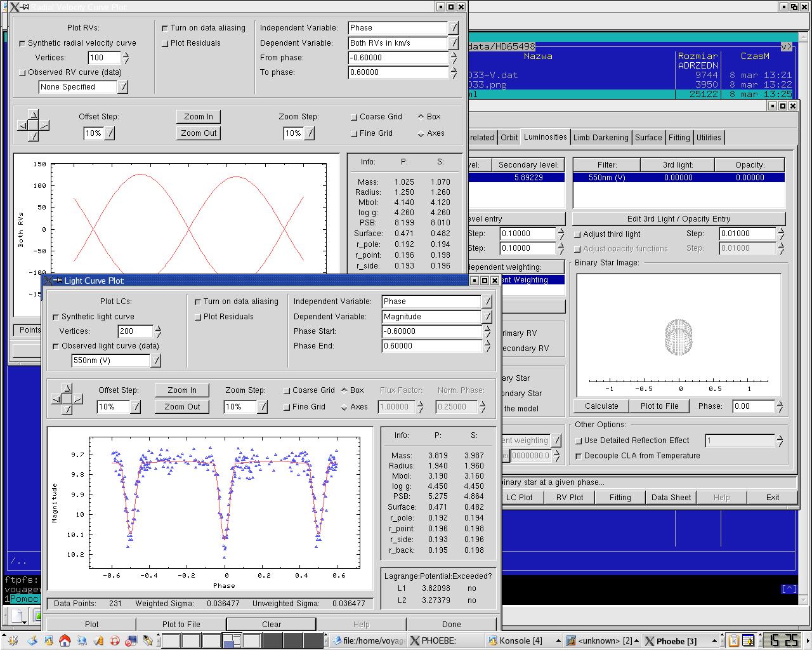Open light curve Zoom Step 10% dropdown
The image size is (812, 650).
[x=262, y=407]
